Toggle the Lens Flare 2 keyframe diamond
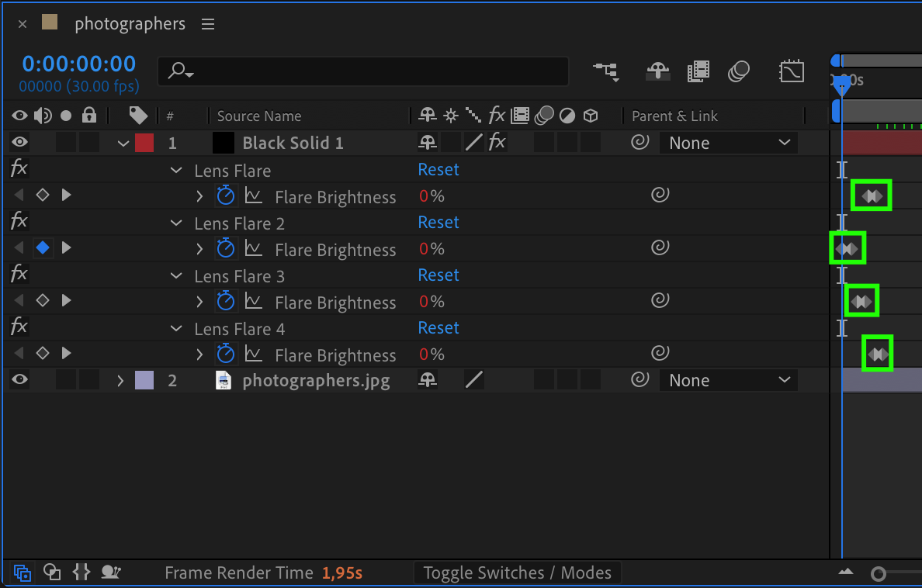This screenshot has height=588, width=922. pyautogui.click(x=43, y=248)
